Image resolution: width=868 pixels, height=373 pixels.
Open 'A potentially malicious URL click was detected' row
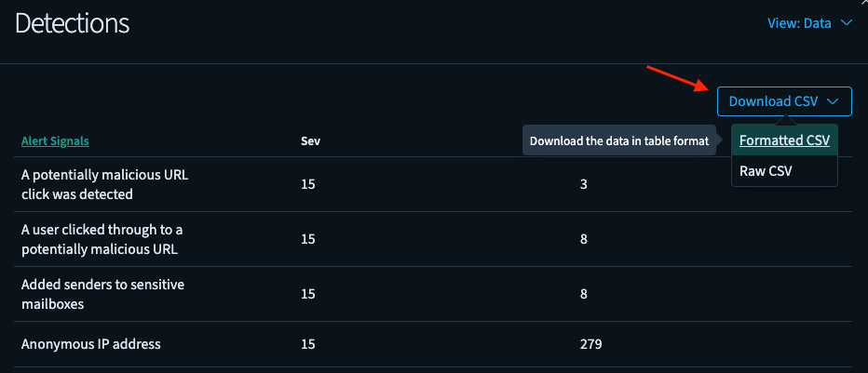tap(105, 184)
